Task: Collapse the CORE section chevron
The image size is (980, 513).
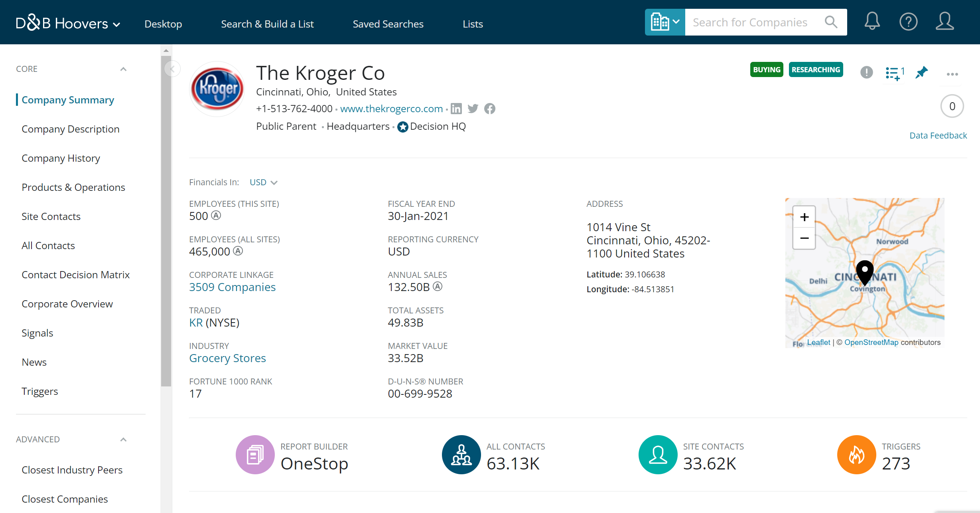Action: point(123,69)
